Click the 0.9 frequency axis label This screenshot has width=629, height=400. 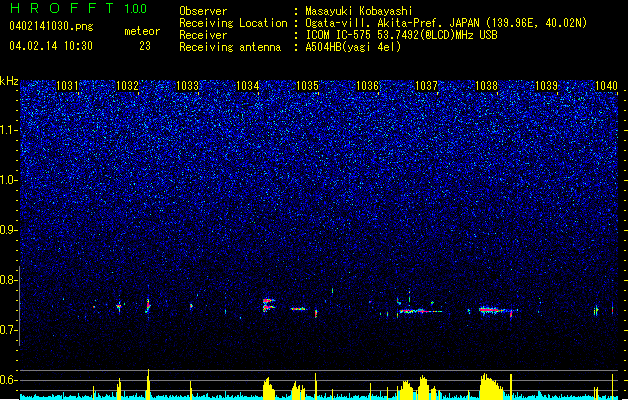click(x=9, y=230)
